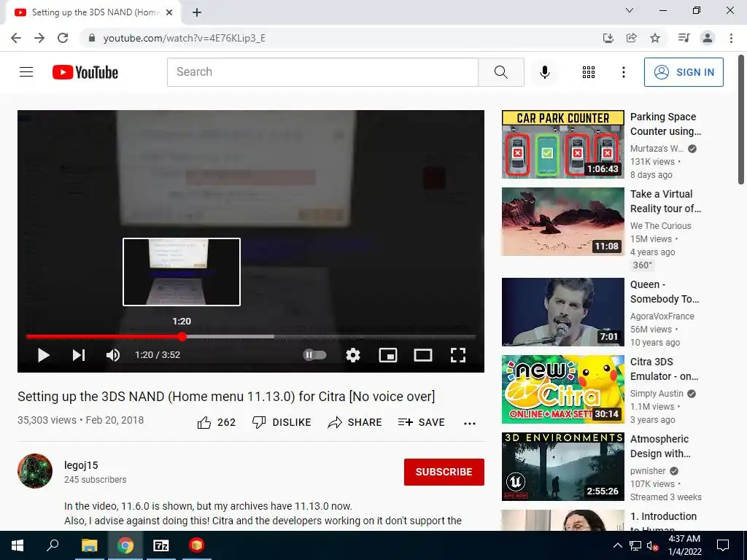Play the video
Image resolution: width=747 pixels, height=560 pixels.
43,355
